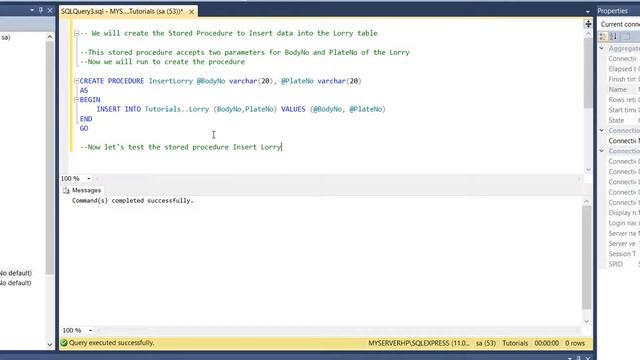640x360 pixels.
Task: Click the Alphabetical sort icon in Properties
Action: (x=613, y=36)
